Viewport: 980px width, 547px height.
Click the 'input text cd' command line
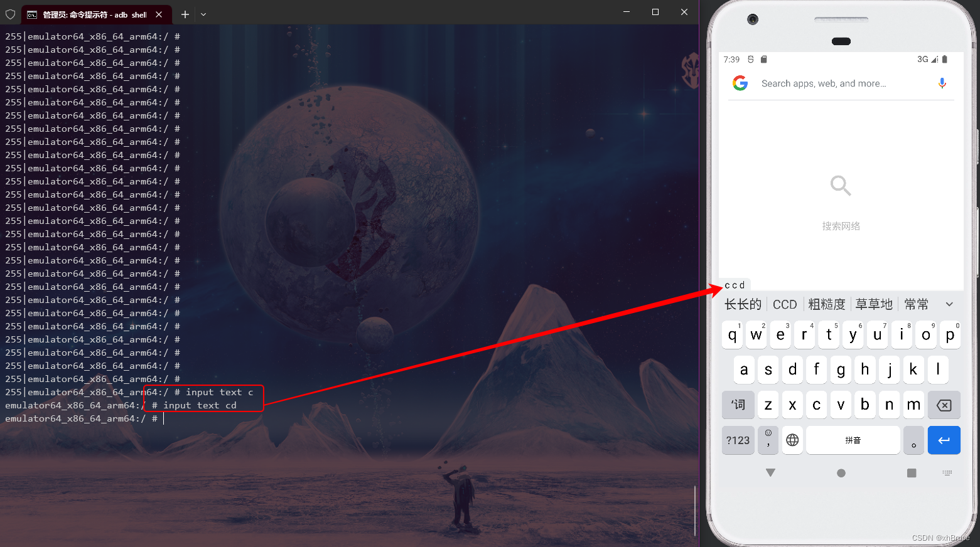point(200,405)
